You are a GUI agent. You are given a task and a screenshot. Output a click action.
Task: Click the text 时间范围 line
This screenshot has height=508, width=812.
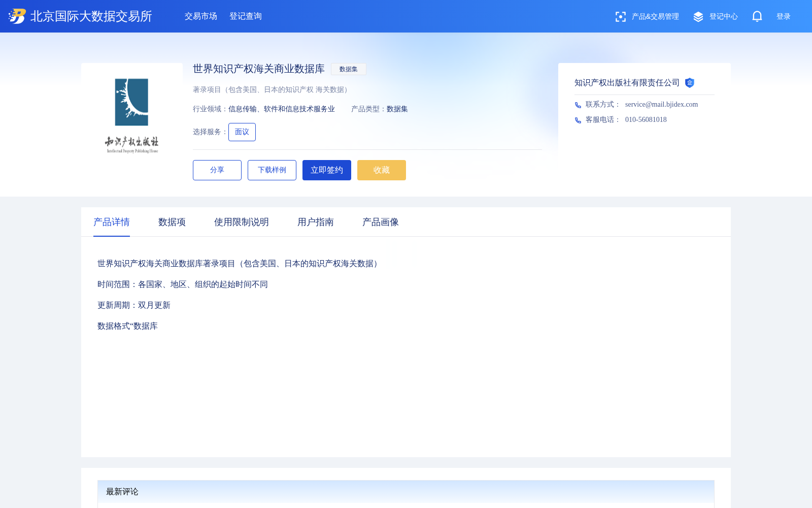183,284
